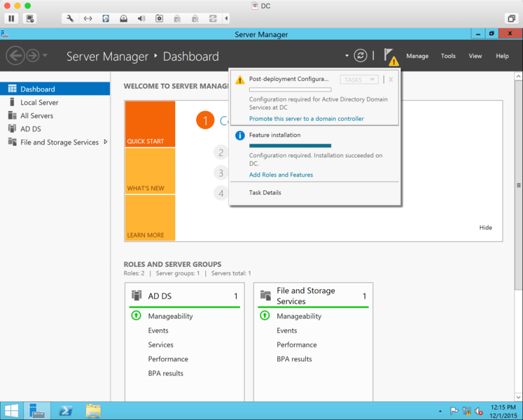Screen dimensions: 523x420
Task: Click the Windows Start button
Action: (x=11, y=411)
